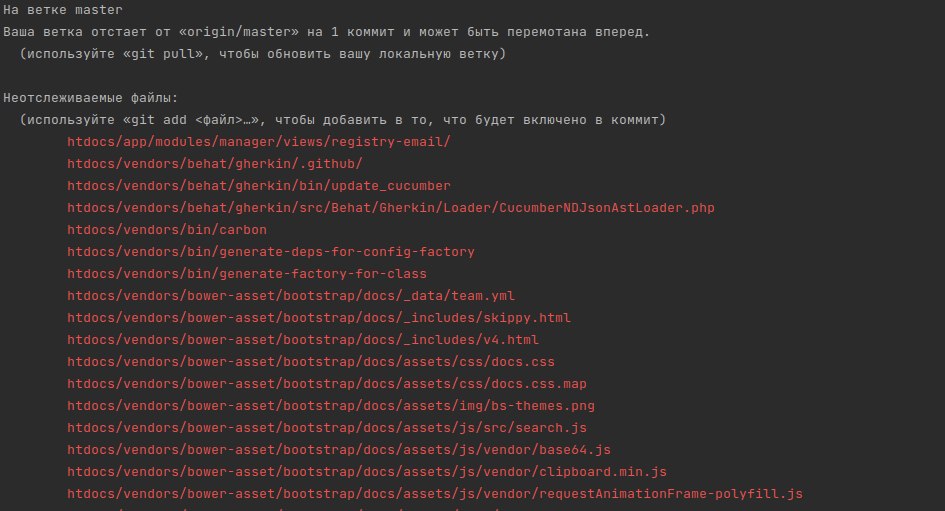Click the path ending '_includes/v4.html'

point(303,340)
